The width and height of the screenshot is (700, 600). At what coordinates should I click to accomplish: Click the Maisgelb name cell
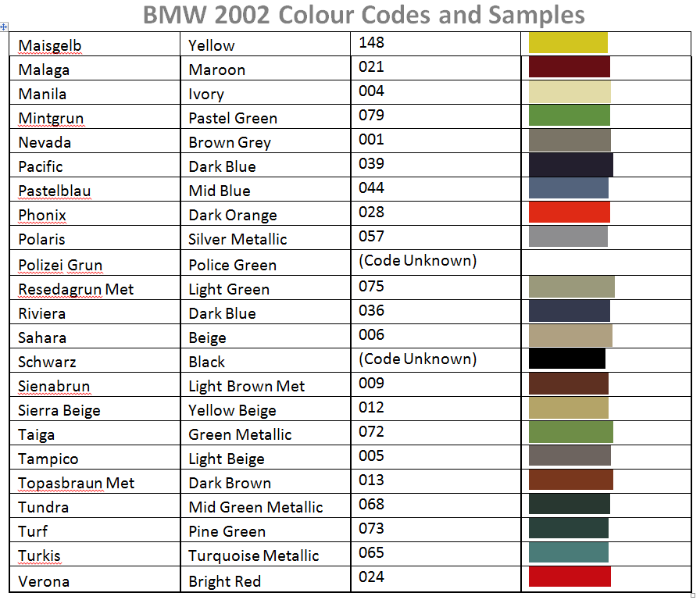click(95, 44)
